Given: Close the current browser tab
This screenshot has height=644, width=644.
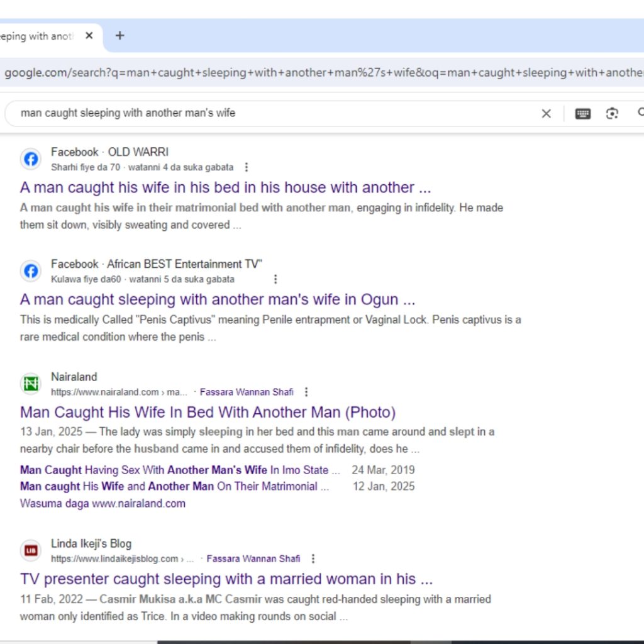Looking at the screenshot, I should (x=89, y=36).
